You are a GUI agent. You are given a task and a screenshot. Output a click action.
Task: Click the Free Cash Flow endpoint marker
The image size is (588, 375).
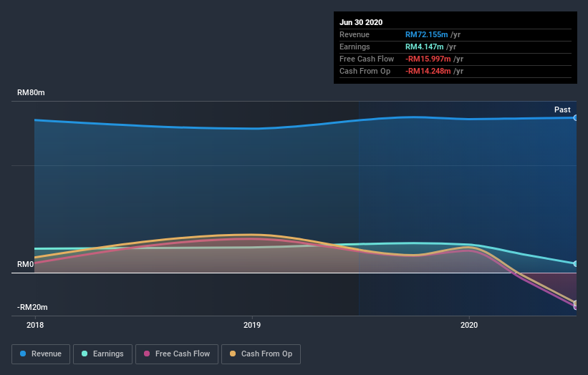pos(575,307)
